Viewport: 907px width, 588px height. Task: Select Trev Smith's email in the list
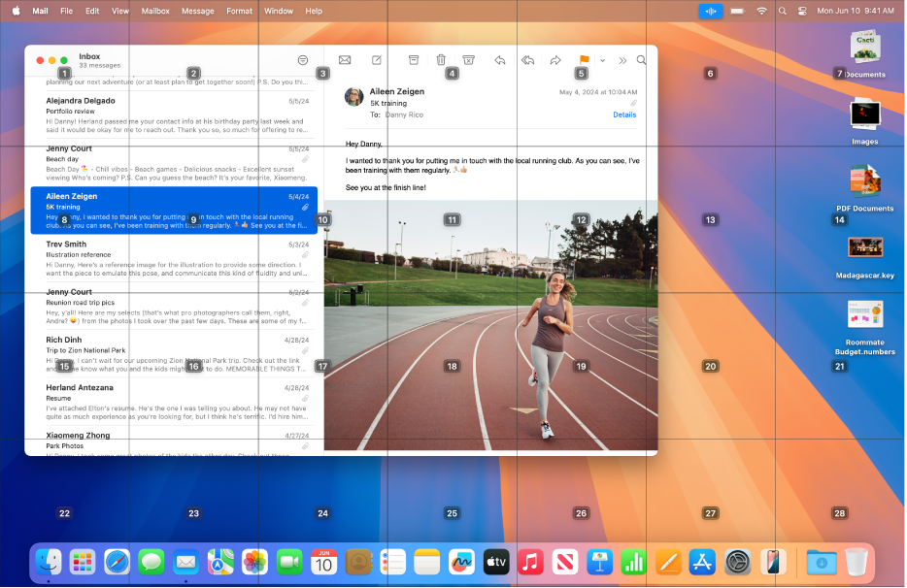pyautogui.click(x=165, y=257)
